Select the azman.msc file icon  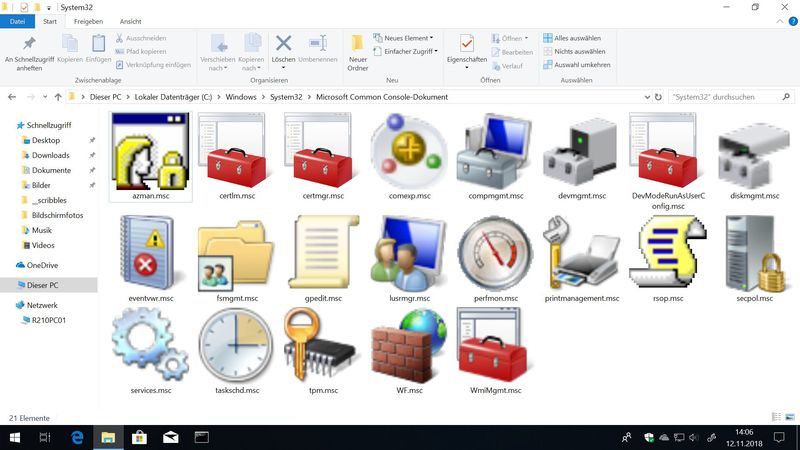[151, 151]
